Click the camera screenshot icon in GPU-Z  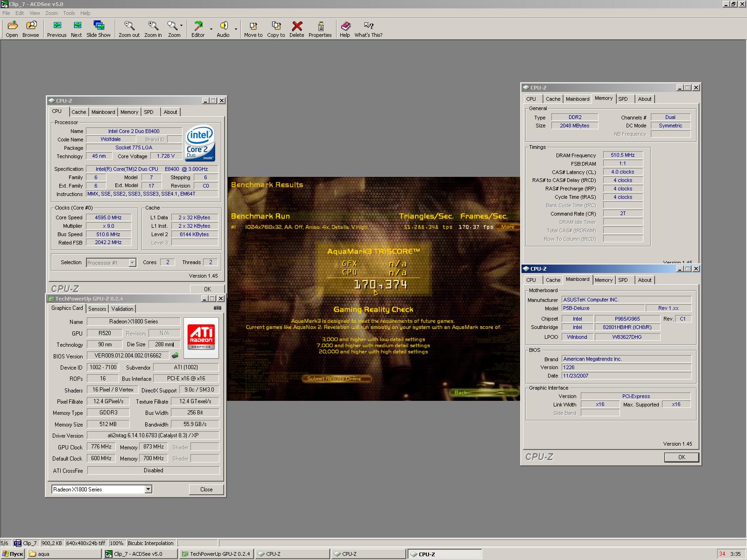pos(217,308)
